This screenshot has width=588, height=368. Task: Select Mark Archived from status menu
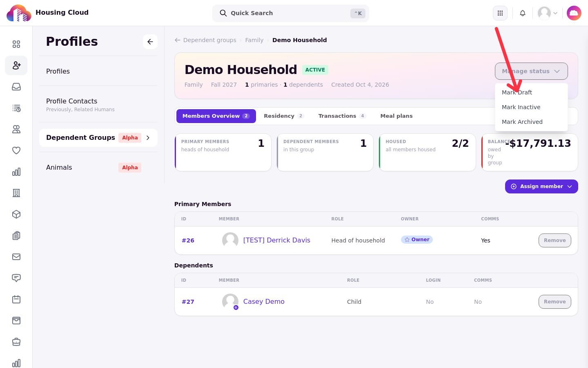click(531, 122)
